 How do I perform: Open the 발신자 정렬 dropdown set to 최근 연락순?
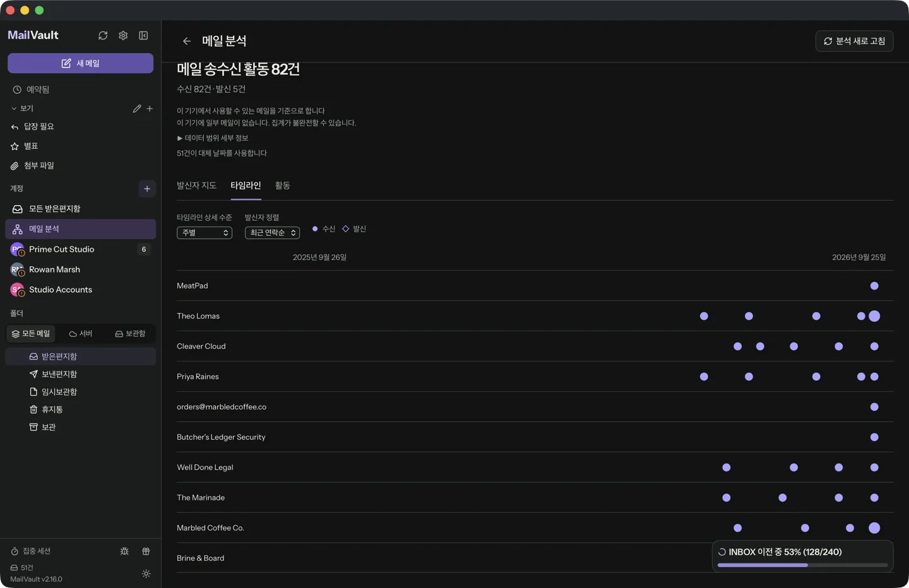272,233
